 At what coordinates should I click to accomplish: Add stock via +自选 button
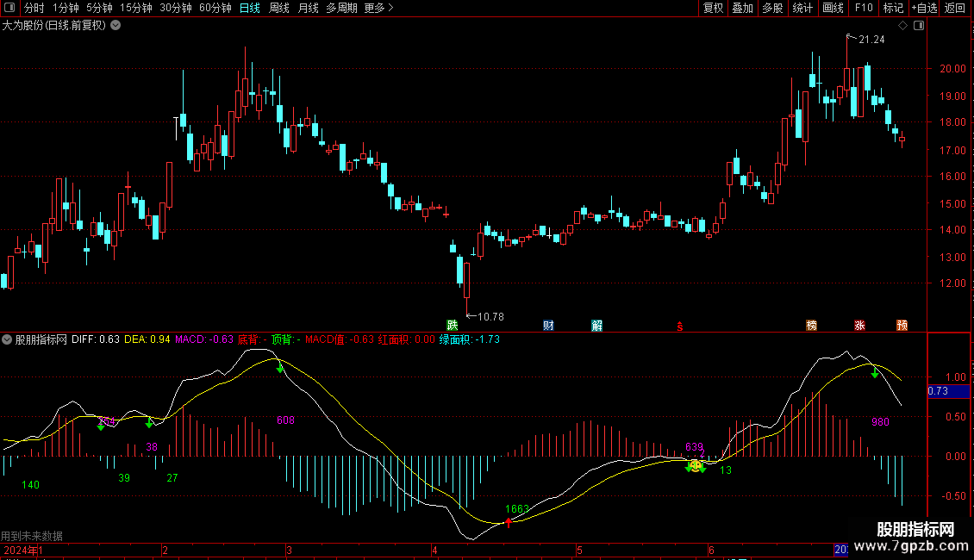[924, 8]
